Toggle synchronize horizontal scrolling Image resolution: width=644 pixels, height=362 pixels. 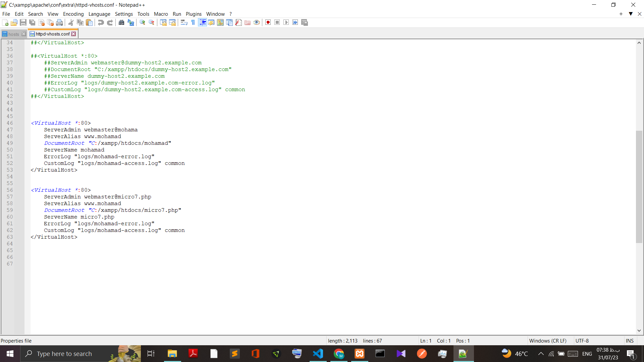tap(172, 22)
